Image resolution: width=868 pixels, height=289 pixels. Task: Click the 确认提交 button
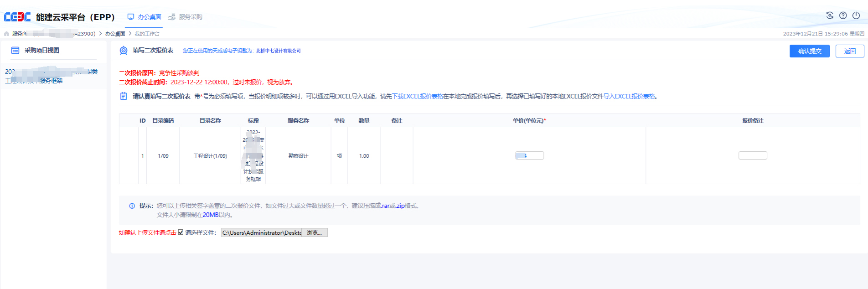click(809, 51)
